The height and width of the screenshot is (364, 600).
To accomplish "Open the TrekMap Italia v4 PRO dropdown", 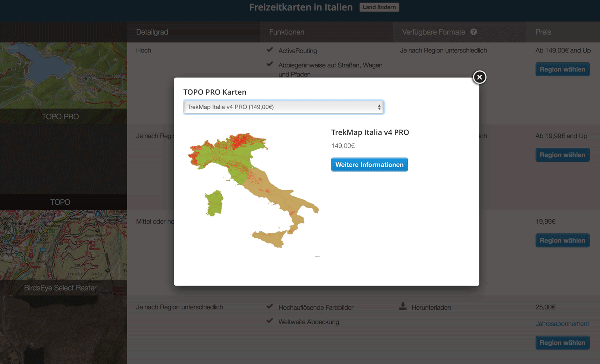I will click(284, 107).
